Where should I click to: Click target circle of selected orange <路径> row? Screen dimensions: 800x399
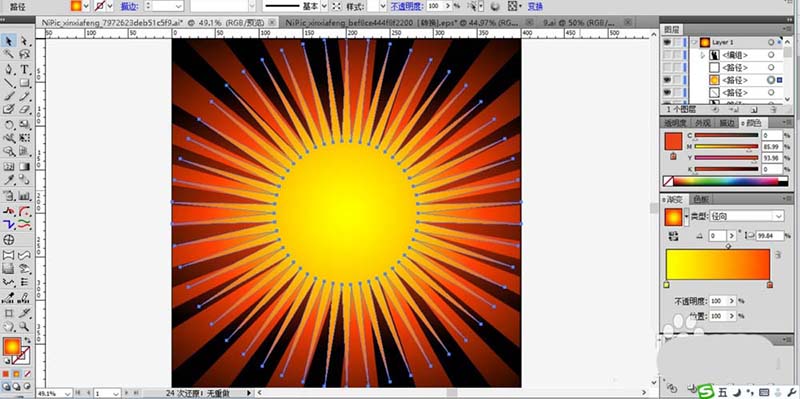(x=770, y=80)
